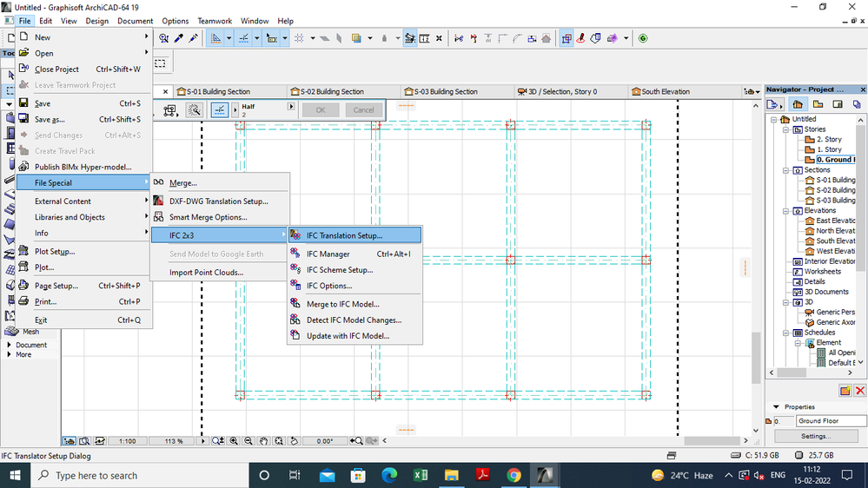
Task: Toggle the grid snap icon
Action: (x=300, y=38)
